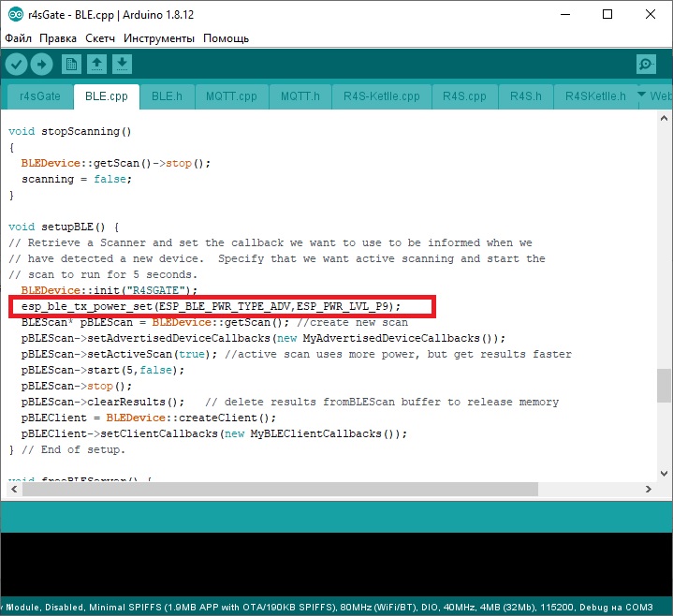Open a sketch using the Open icon

coord(96,64)
